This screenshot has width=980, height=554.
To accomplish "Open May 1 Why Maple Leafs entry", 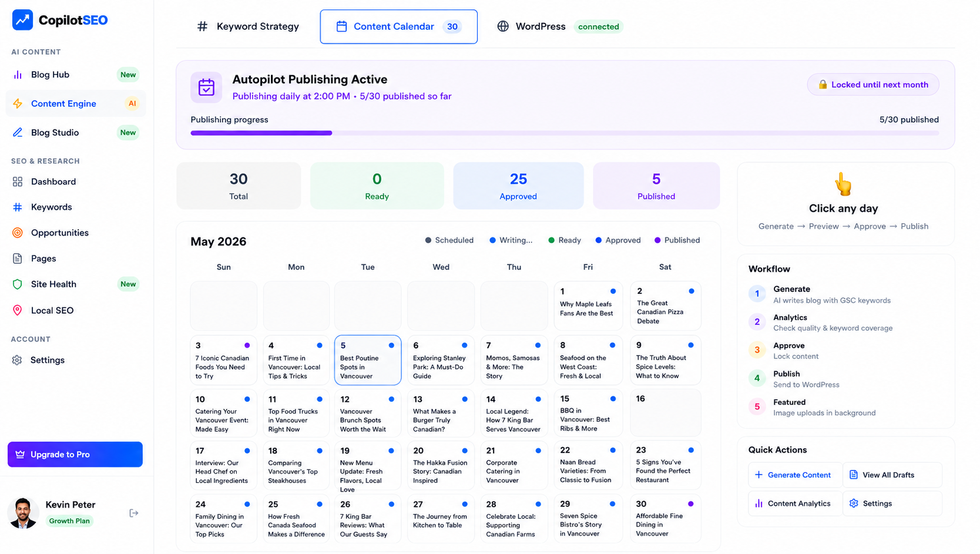I will (x=588, y=306).
